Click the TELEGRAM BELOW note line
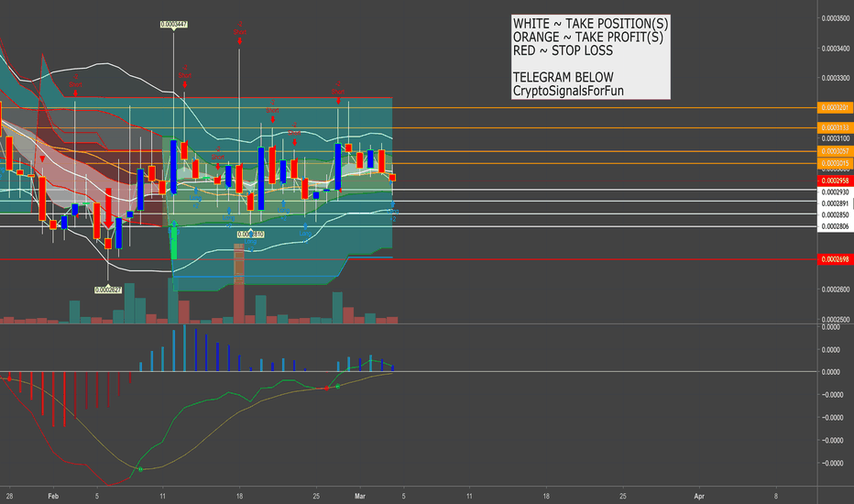Screen dimensions: 854x504 pos(564,77)
